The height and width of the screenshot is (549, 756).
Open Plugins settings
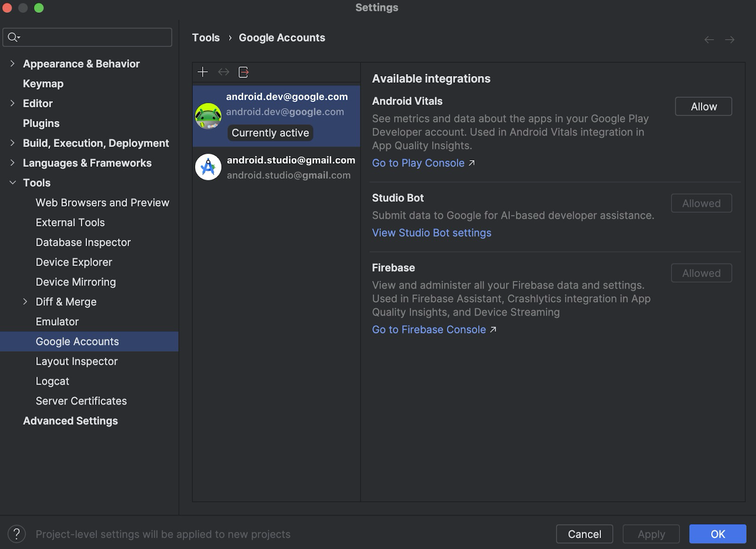pyautogui.click(x=41, y=123)
